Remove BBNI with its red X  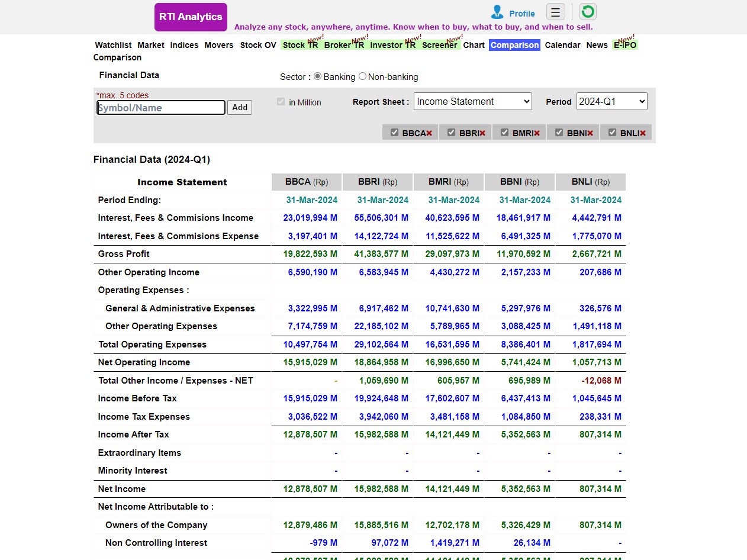click(x=590, y=133)
